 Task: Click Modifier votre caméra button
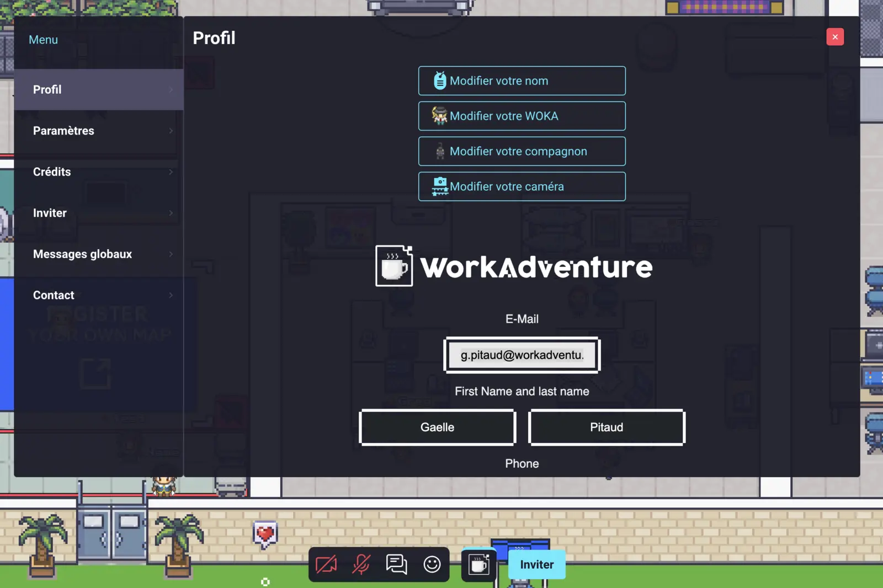tap(522, 186)
